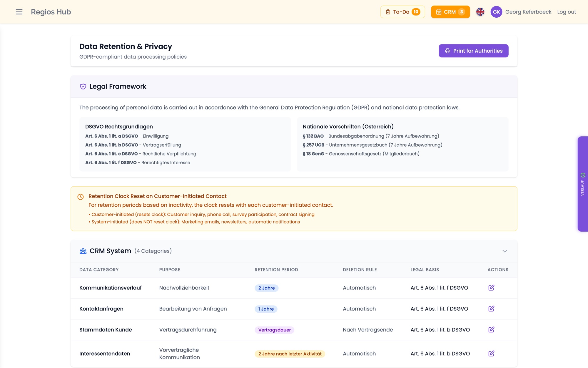Click '§ 132 BAO' regulation entry
Screen dimensions: 588x368
click(371, 136)
